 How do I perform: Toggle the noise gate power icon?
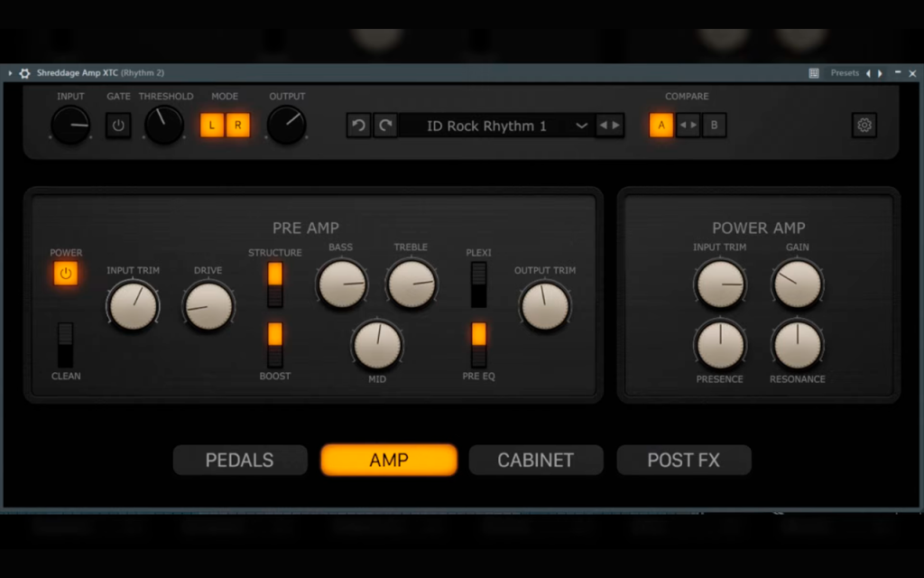click(x=118, y=125)
